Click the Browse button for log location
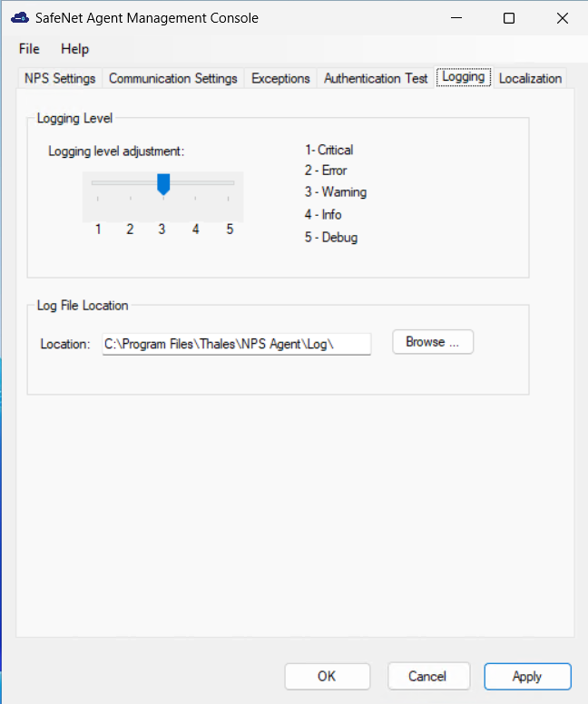The height and width of the screenshot is (704, 588). [433, 342]
